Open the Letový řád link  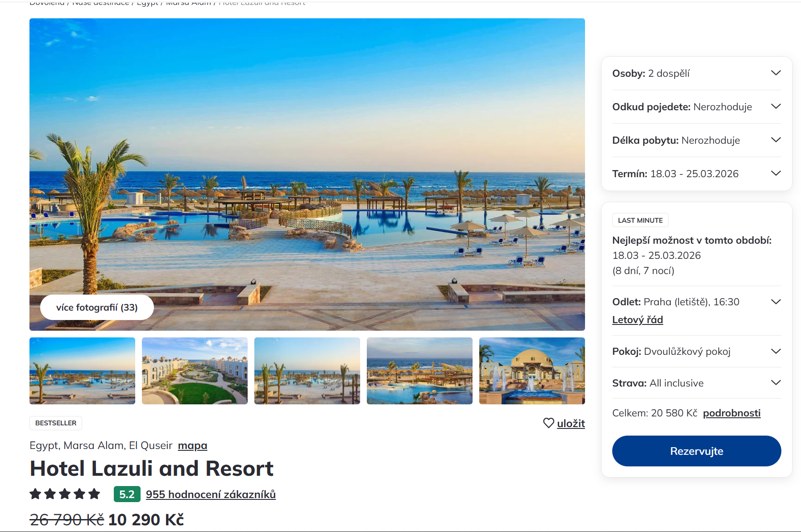coord(637,320)
